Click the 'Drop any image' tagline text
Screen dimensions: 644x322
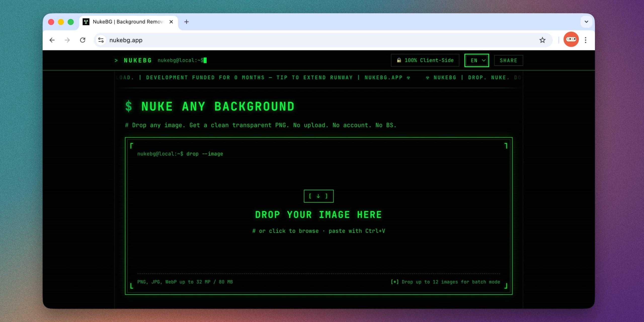261,125
